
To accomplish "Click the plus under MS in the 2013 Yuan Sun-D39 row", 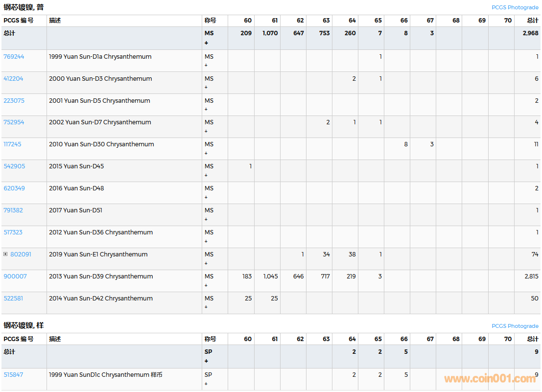I will (x=206, y=285).
